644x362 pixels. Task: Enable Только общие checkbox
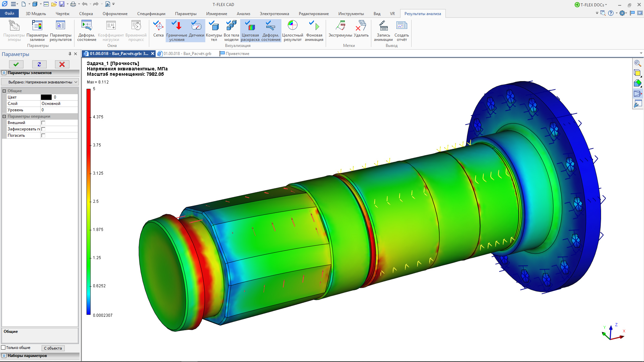[4, 348]
